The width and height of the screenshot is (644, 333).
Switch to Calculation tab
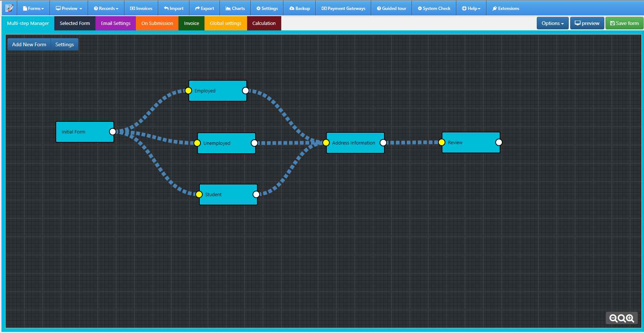tap(264, 23)
